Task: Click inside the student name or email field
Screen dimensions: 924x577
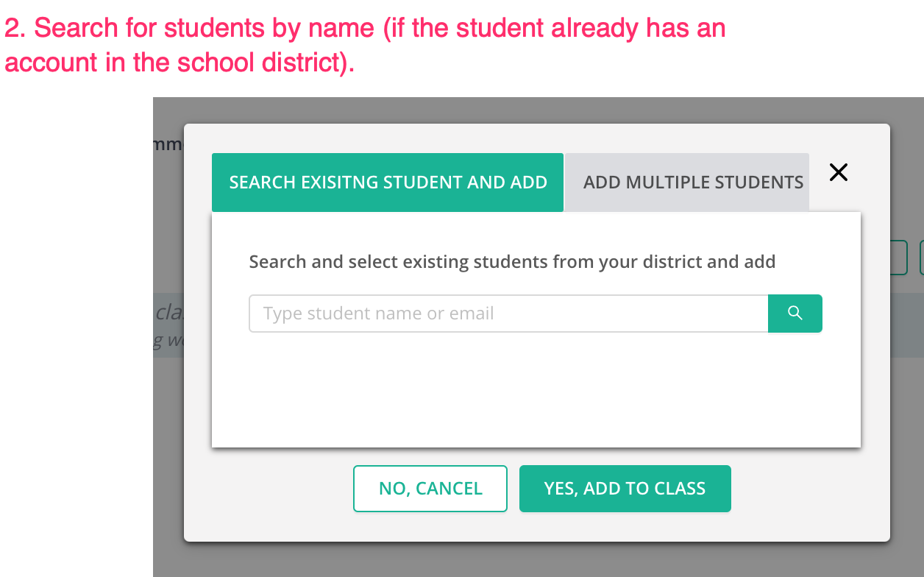Action: coord(508,313)
